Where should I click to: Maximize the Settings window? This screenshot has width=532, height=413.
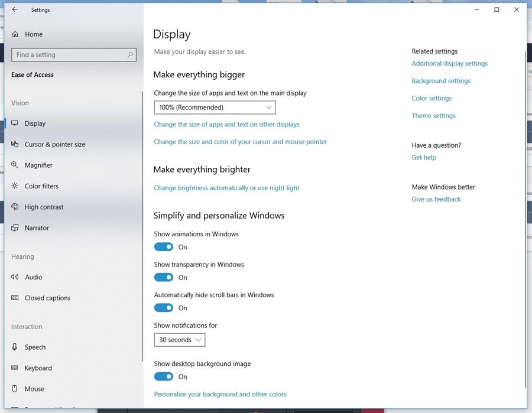[497, 9]
